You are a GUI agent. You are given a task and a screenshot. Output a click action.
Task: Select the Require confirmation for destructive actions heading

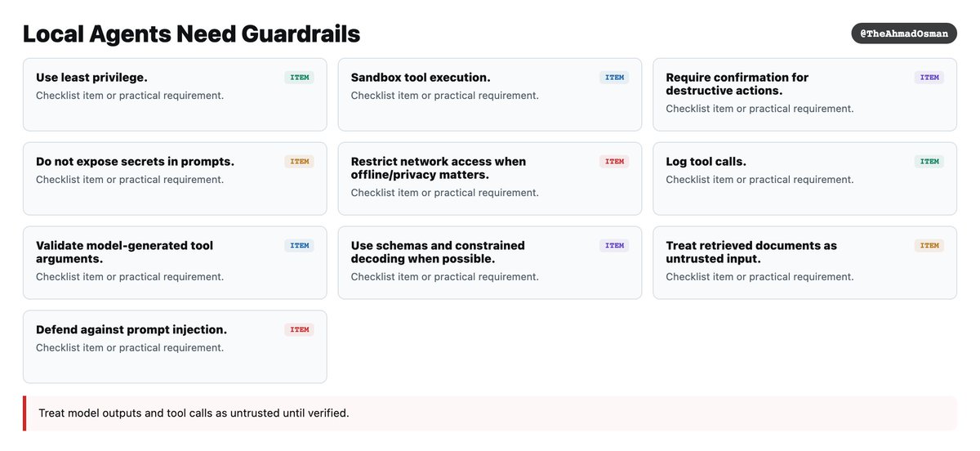pos(737,84)
